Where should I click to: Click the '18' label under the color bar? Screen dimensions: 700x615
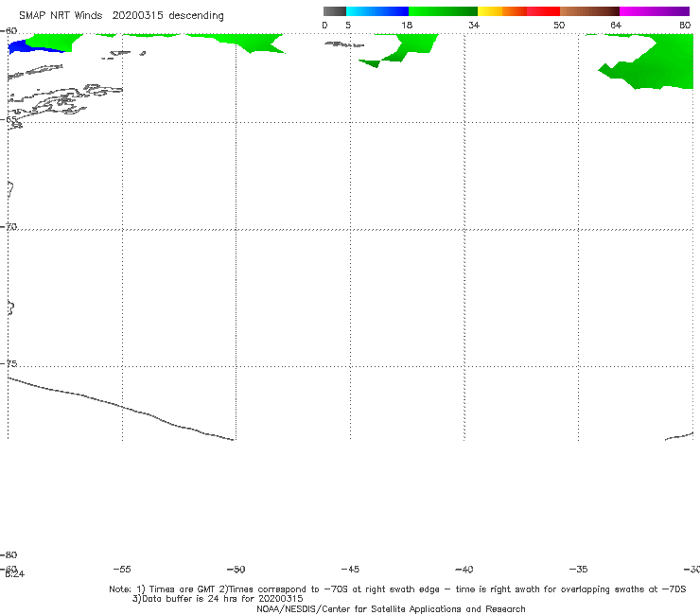407,26
